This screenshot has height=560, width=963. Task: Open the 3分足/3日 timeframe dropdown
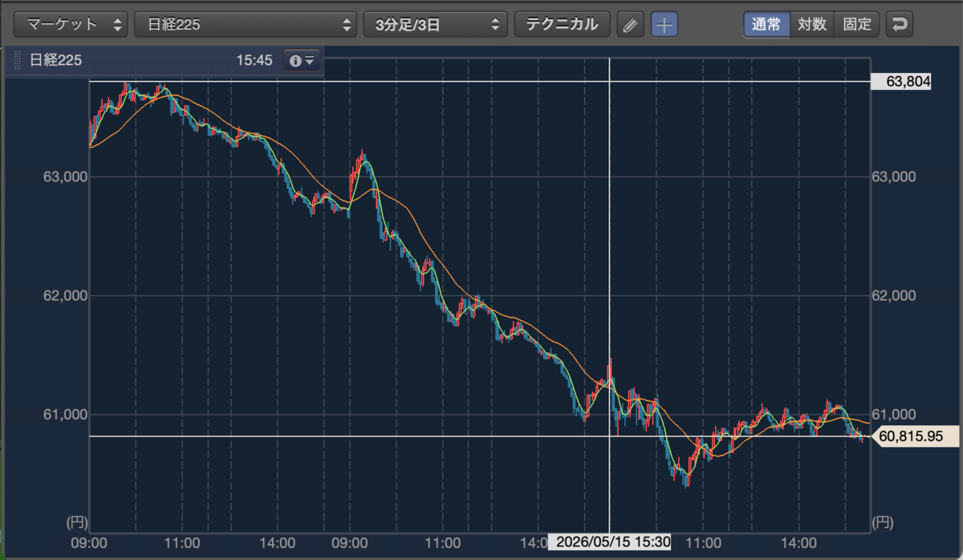tap(436, 24)
